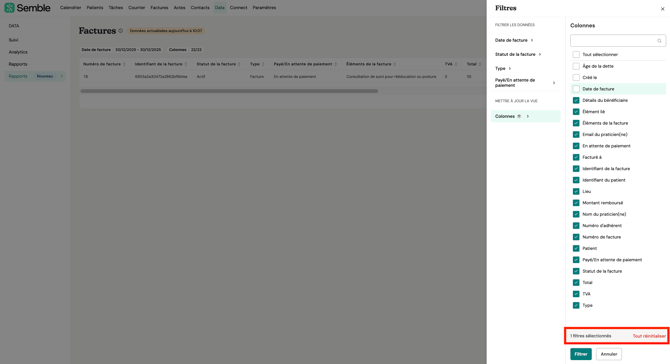
Task: Open the Contacts menu
Action: (200, 8)
